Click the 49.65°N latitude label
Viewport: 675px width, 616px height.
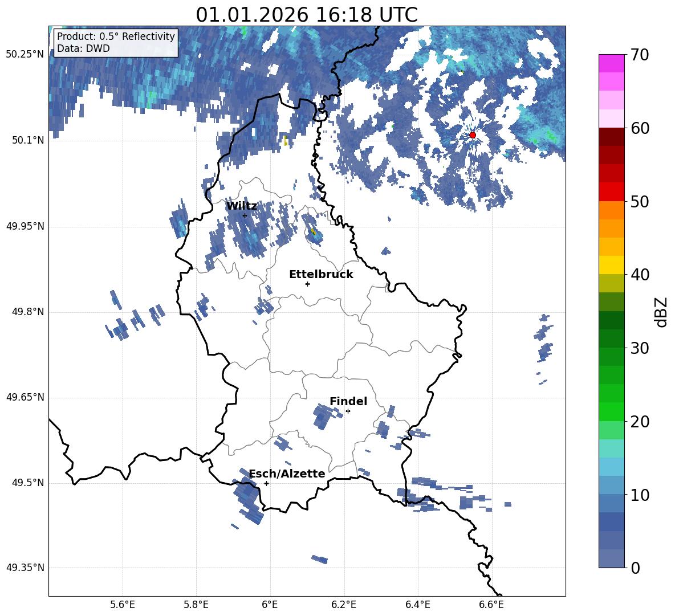point(25,397)
